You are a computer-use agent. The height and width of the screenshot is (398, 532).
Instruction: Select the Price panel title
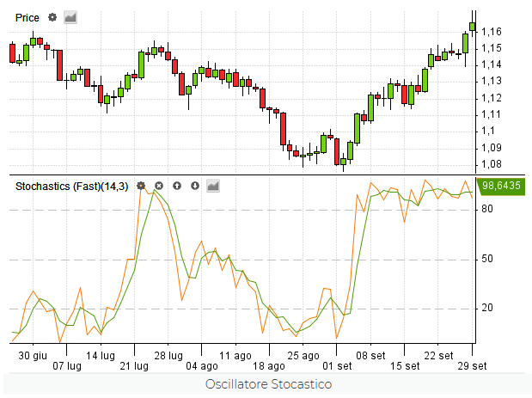pyautogui.click(x=28, y=18)
